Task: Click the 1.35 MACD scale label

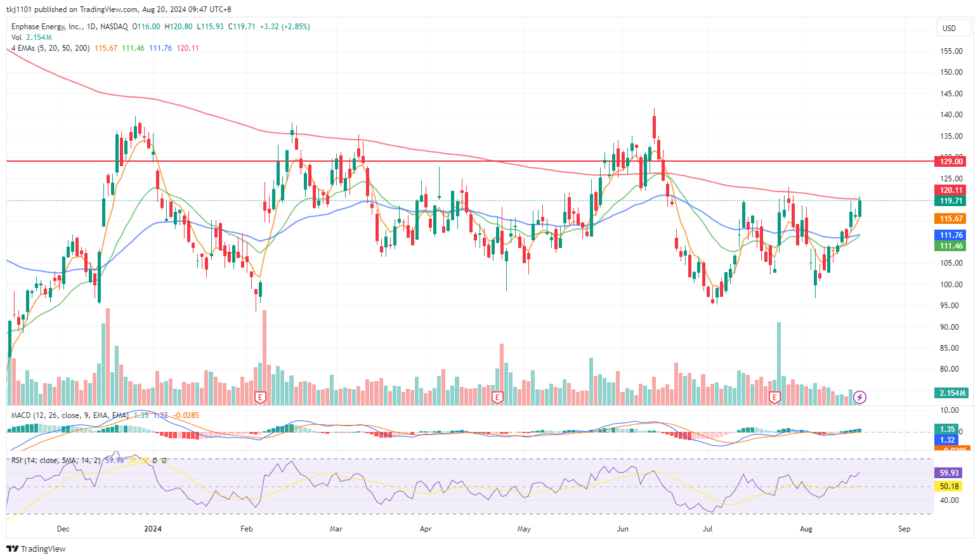Action: click(x=946, y=429)
